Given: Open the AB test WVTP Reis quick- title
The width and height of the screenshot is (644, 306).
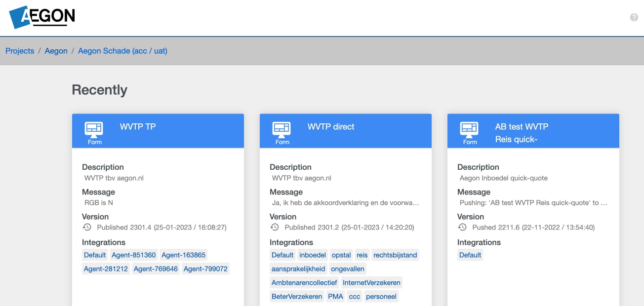Looking at the screenshot, I should tap(522, 133).
